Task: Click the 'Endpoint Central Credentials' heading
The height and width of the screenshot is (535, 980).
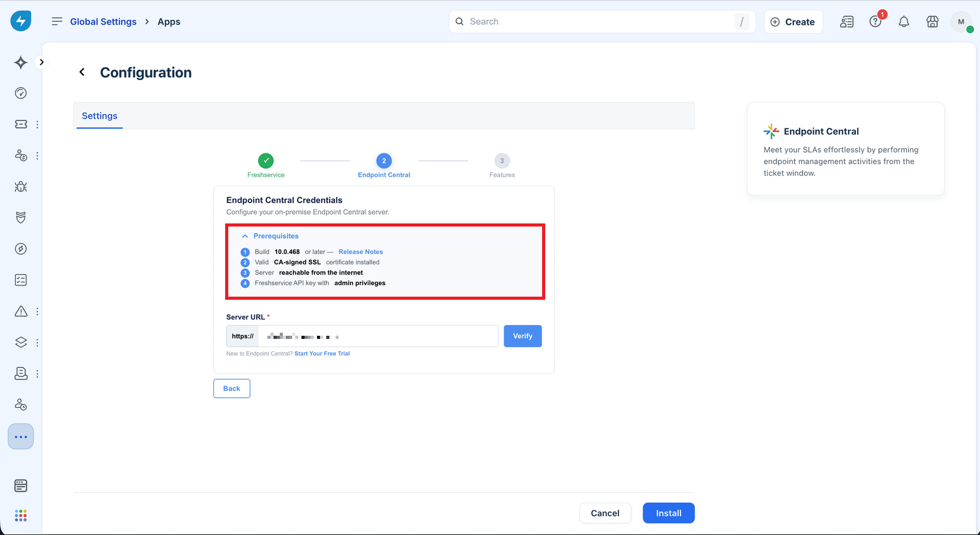Action: [x=284, y=200]
